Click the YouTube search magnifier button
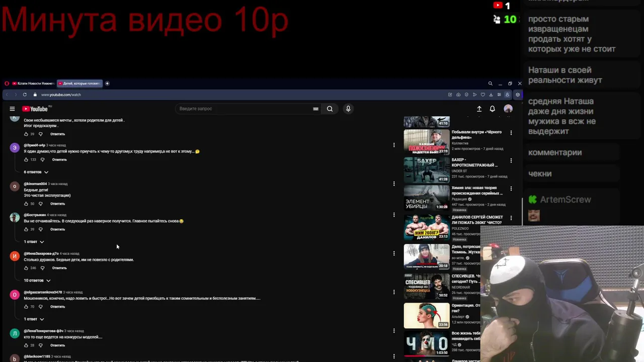Viewport: 644px width, 362px height. point(330,109)
